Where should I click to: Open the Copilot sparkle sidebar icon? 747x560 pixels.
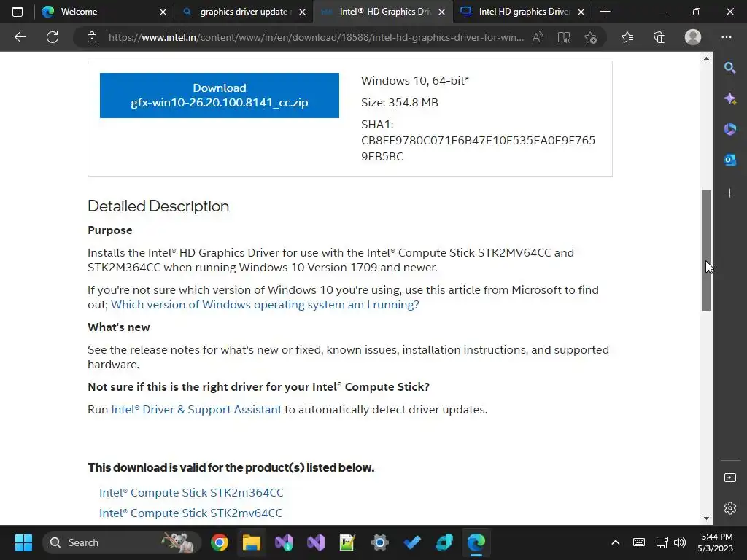pos(729,98)
